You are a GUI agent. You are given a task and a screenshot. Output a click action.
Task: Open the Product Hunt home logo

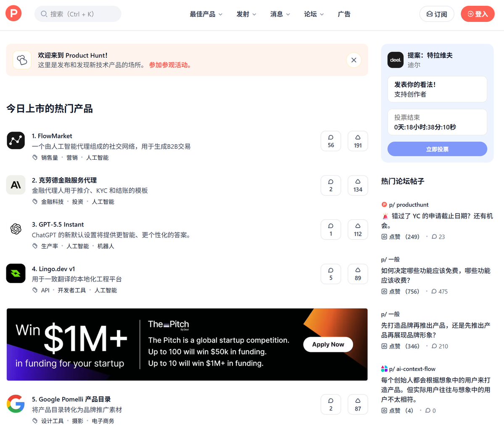(13, 13)
